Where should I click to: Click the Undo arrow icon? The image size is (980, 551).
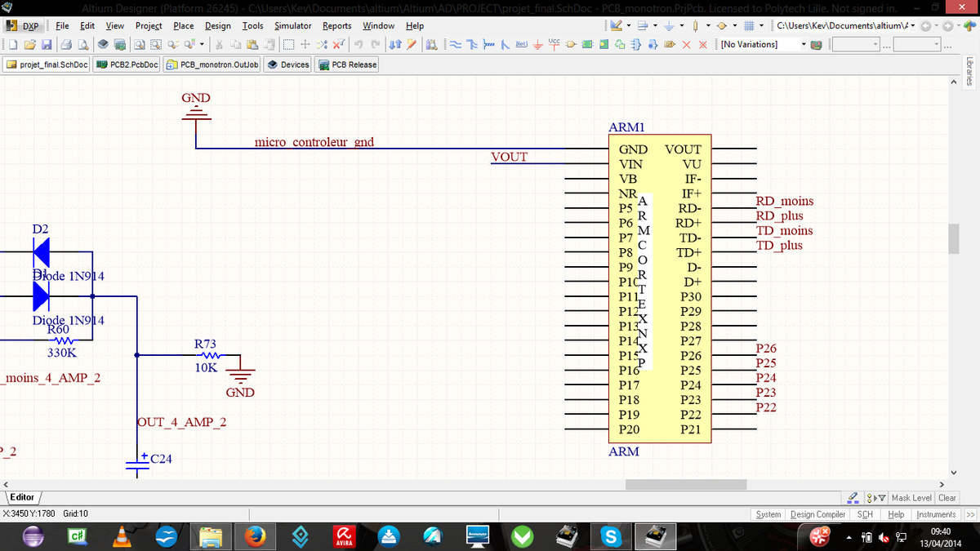359,44
